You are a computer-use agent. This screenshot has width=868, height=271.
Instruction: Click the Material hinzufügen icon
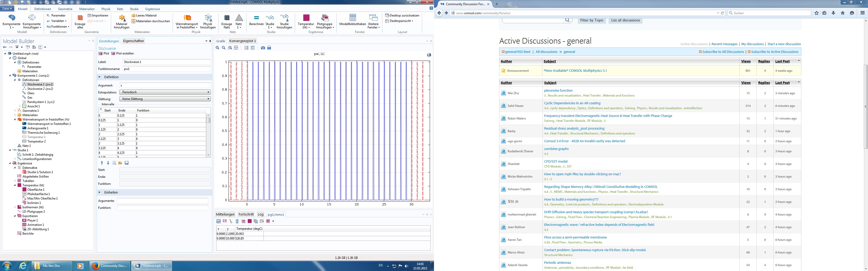[121, 21]
